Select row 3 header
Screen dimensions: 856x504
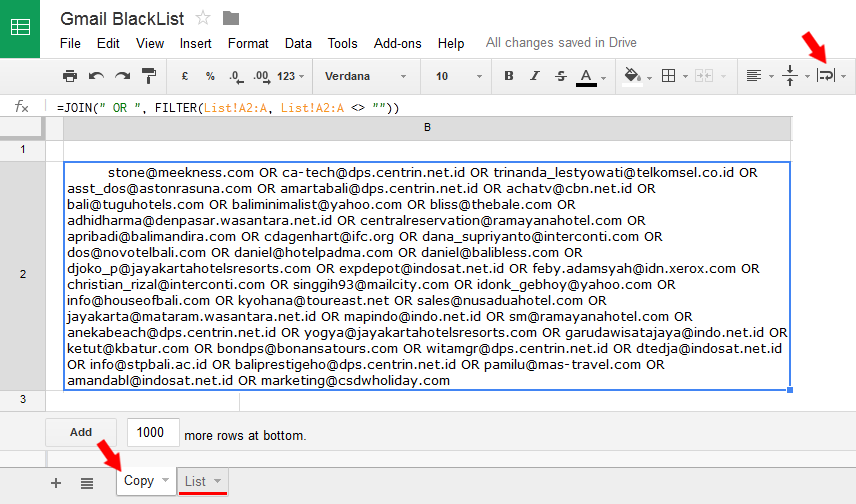pos(22,399)
